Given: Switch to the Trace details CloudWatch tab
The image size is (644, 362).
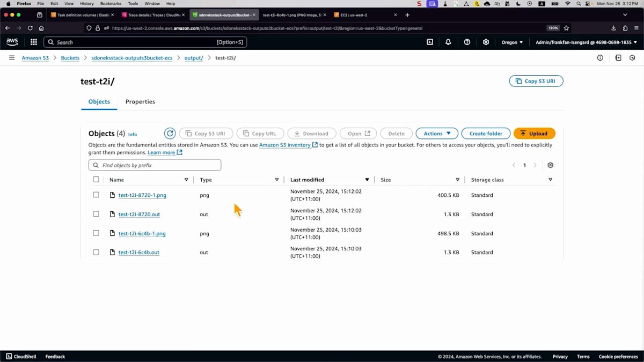Looking at the screenshot, I should [x=153, y=15].
